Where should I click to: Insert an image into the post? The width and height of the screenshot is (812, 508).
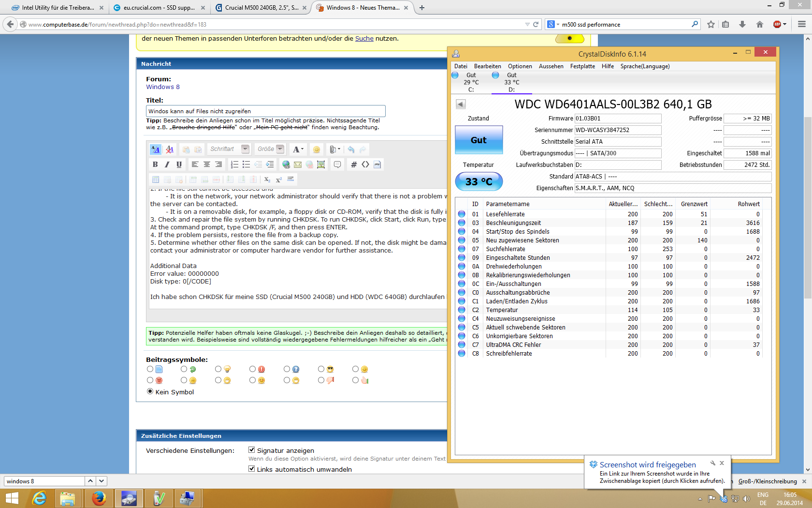[321, 164]
